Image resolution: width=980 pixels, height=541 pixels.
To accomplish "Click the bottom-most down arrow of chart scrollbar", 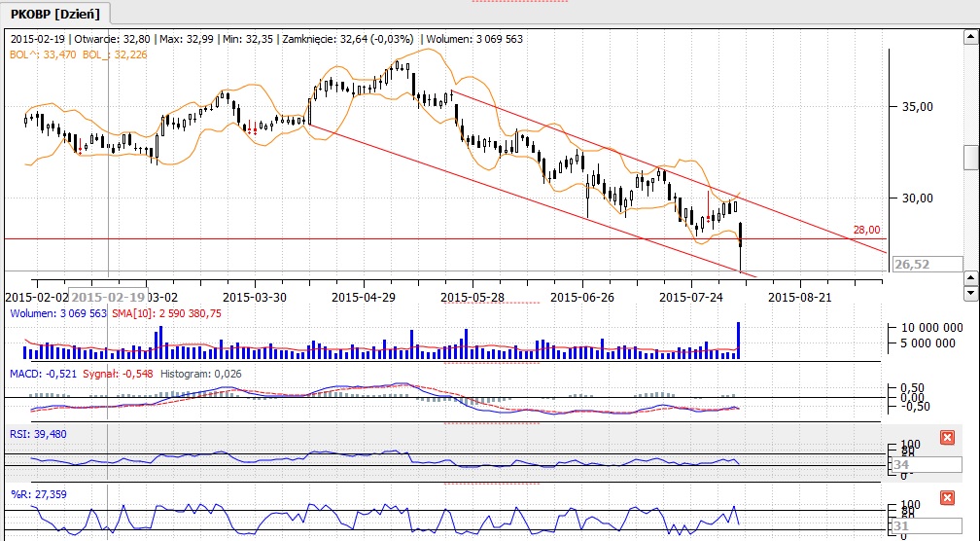I will [x=970, y=293].
